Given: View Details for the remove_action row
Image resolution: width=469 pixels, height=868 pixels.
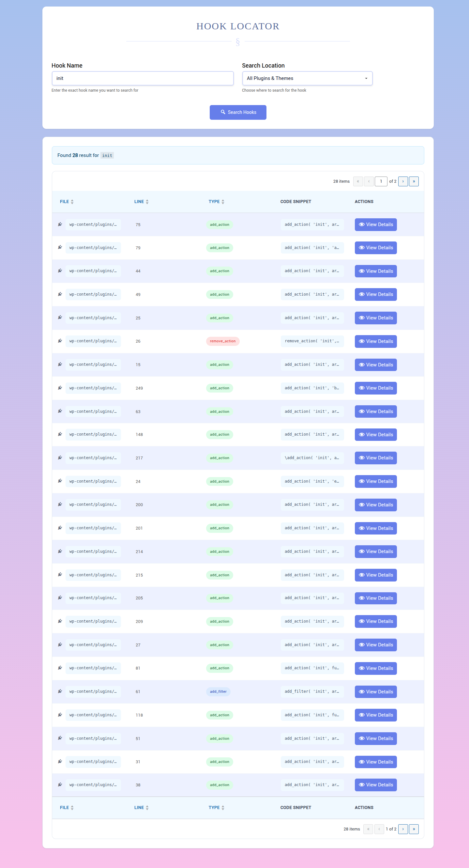Looking at the screenshot, I should click(375, 341).
